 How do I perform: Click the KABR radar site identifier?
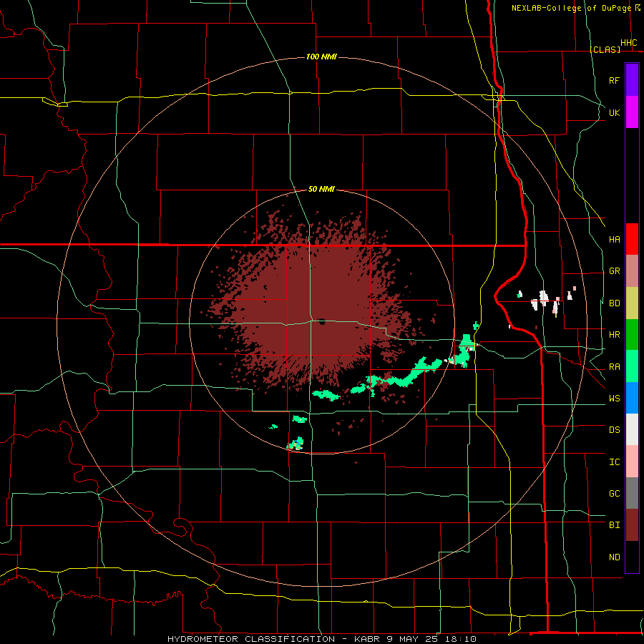[x=368, y=639]
